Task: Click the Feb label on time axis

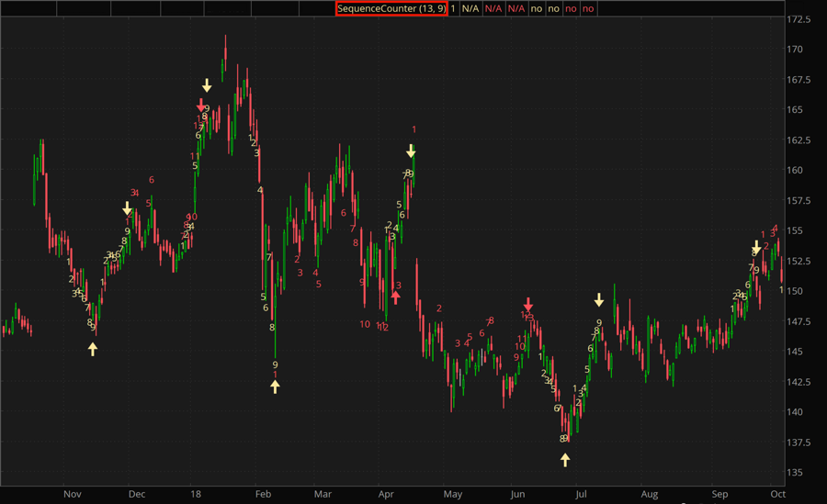Action: click(263, 494)
